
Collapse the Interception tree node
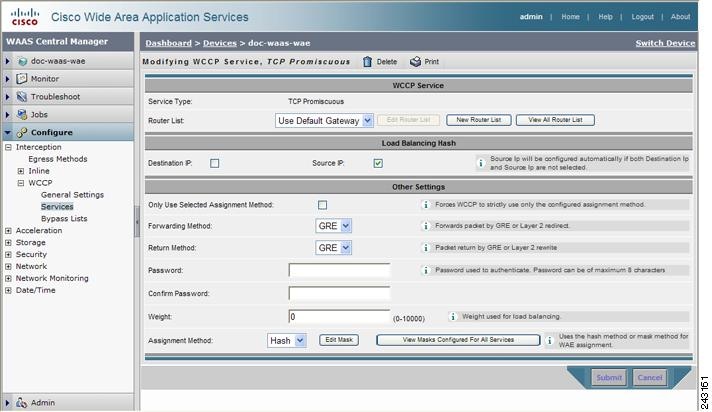click(8, 147)
